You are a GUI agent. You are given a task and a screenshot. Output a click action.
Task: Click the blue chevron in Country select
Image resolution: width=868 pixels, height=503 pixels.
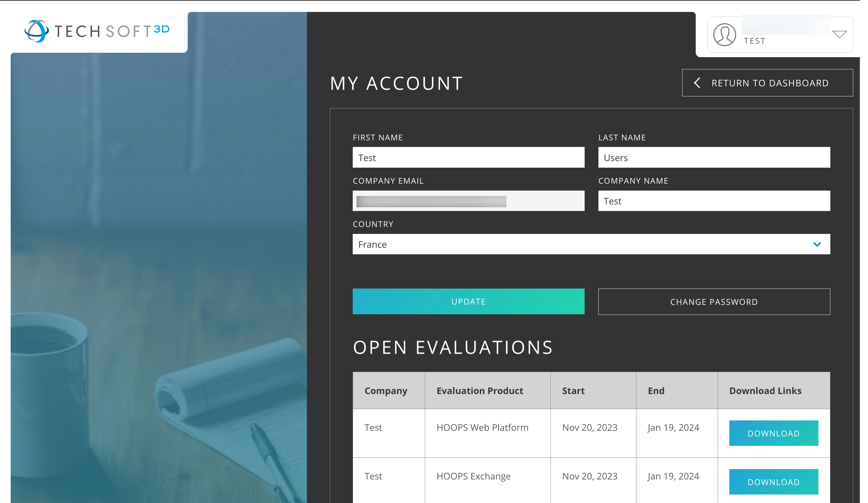pos(817,244)
